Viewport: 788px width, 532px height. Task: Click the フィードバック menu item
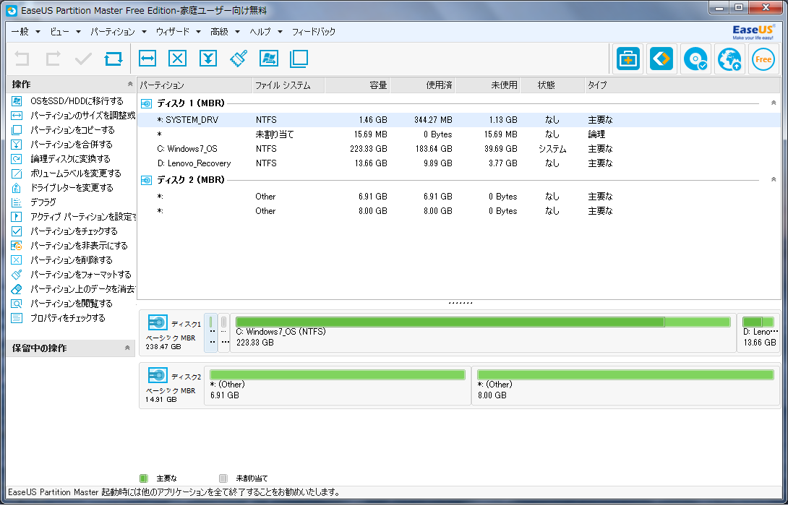[314, 32]
